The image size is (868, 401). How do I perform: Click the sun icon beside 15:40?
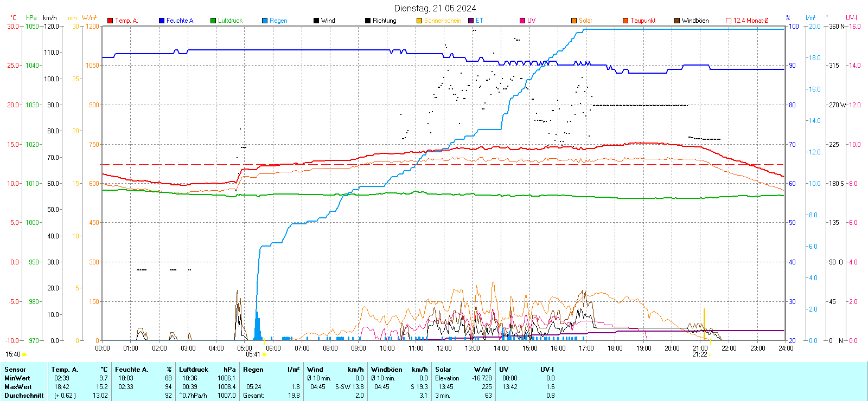tap(24, 354)
